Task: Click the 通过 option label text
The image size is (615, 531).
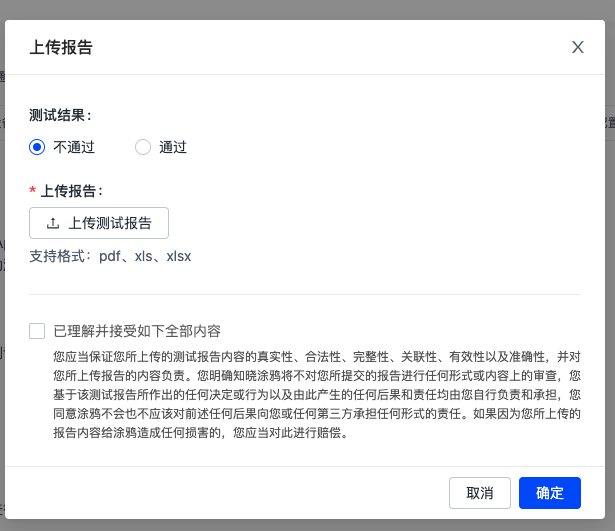Action: point(173,147)
